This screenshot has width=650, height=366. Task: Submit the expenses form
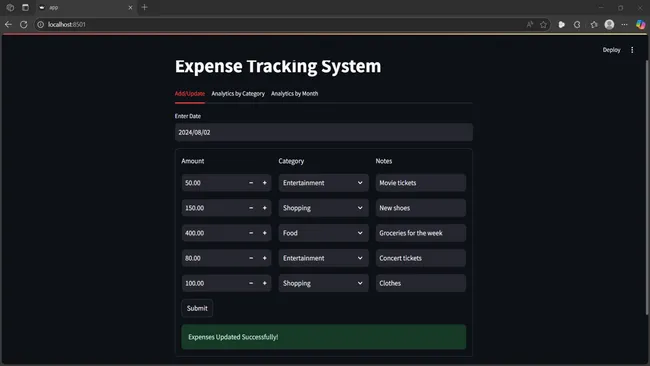tap(197, 308)
